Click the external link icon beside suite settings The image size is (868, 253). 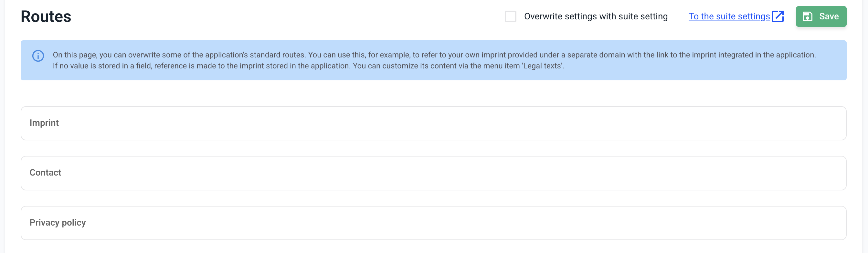[778, 16]
